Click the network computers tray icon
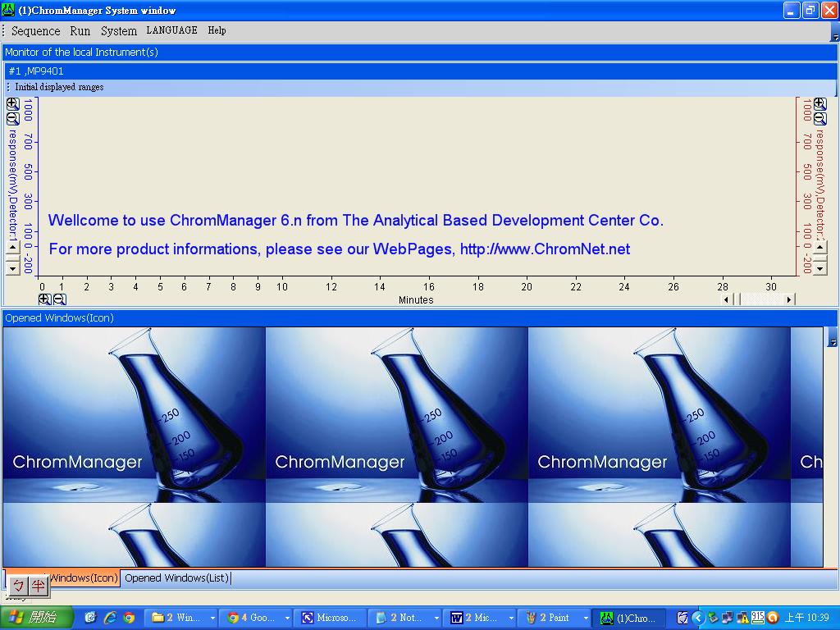 pos(728,618)
